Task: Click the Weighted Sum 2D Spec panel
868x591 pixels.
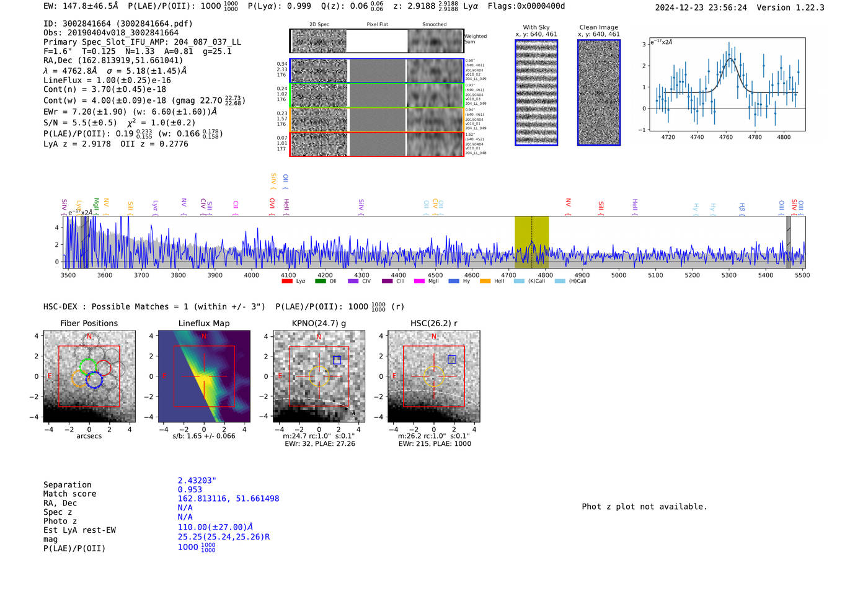Action: [319, 41]
